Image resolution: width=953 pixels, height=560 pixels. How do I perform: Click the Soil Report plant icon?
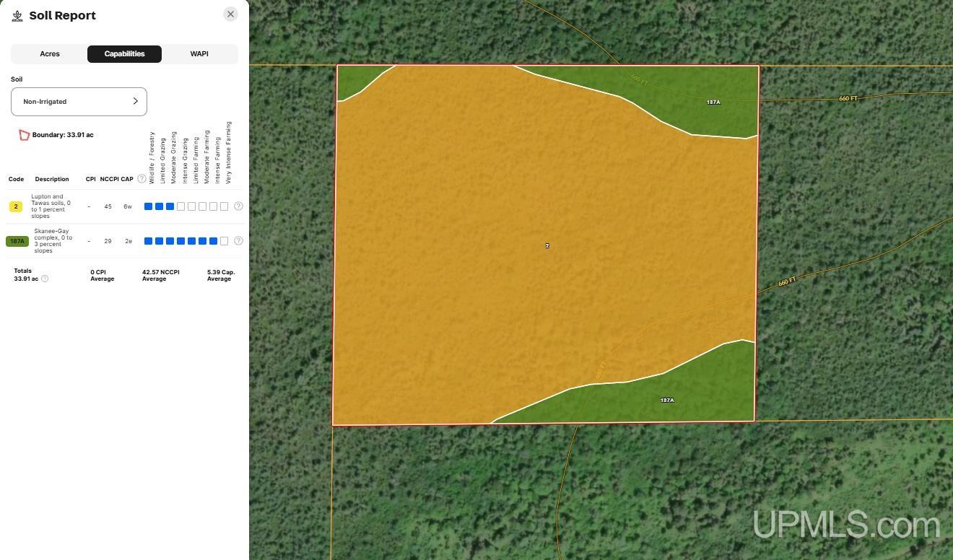point(17,16)
